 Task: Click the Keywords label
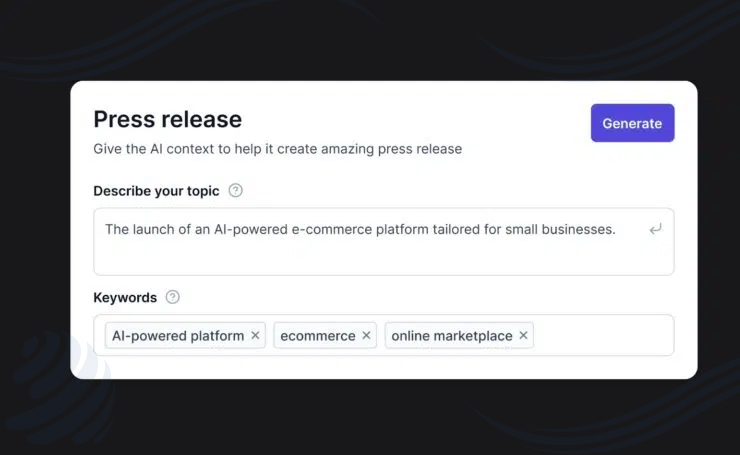pos(125,298)
